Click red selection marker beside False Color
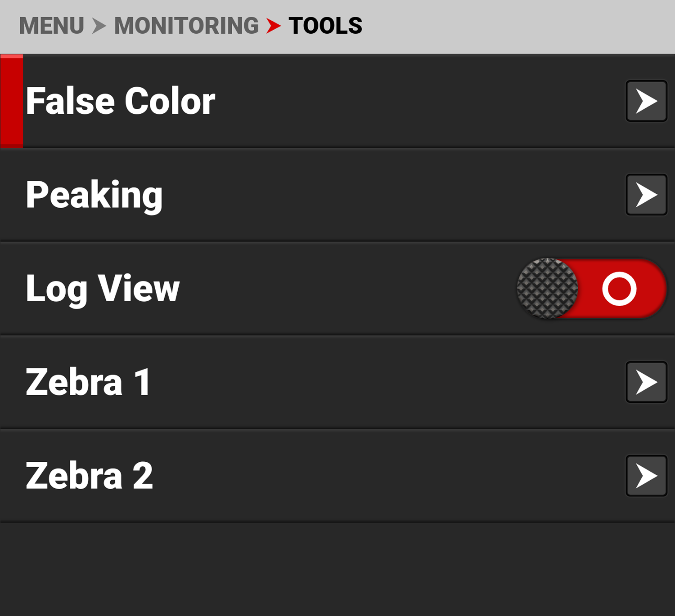 (12, 101)
